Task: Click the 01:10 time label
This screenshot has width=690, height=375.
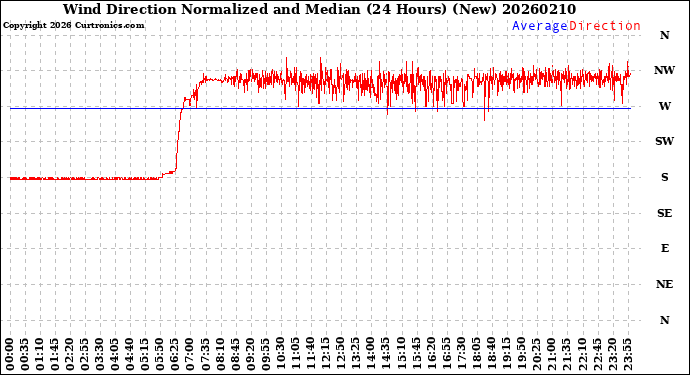Action: pos(40,355)
